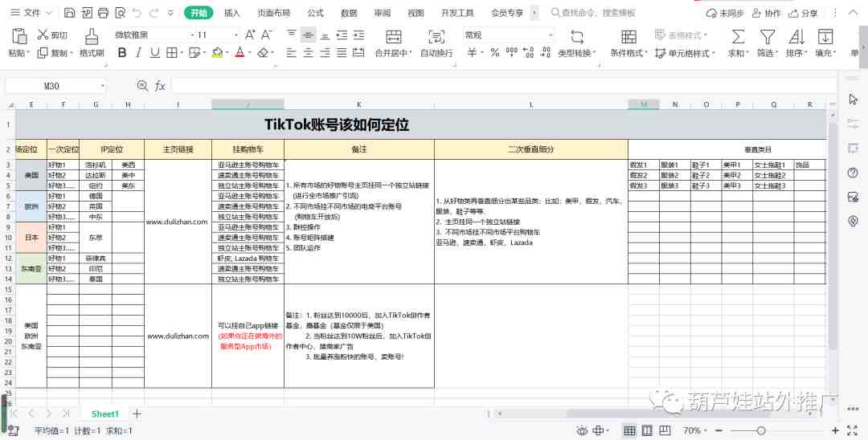Click the eraser clear-format icon
The height and width of the screenshot is (440, 868).
tap(263, 52)
